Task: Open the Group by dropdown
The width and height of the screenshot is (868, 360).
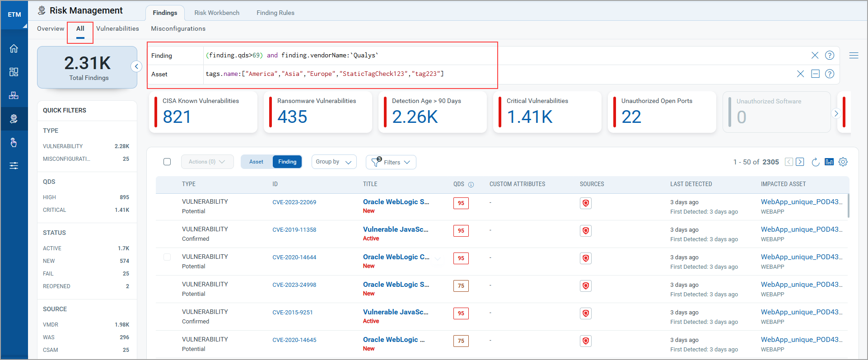Action: click(x=334, y=162)
